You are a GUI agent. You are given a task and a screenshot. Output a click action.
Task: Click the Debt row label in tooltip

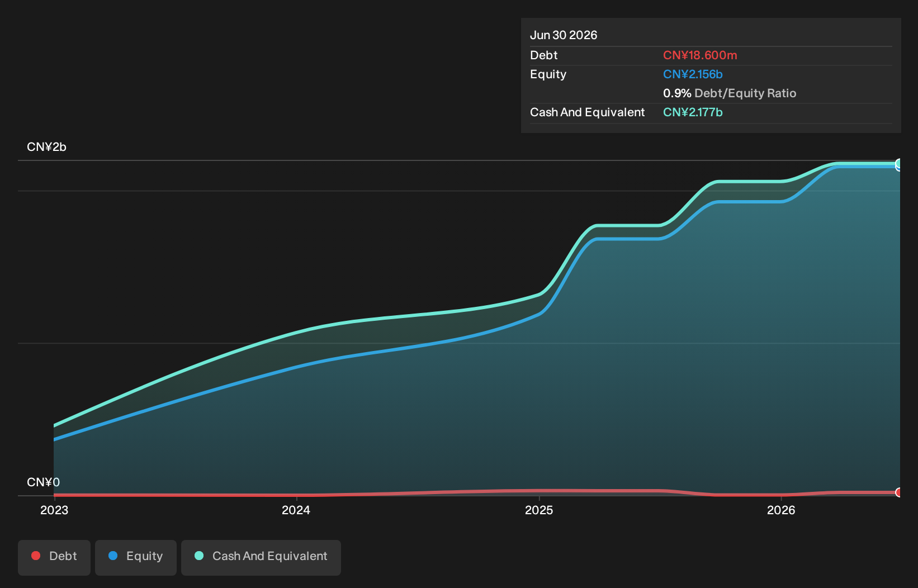coord(544,55)
